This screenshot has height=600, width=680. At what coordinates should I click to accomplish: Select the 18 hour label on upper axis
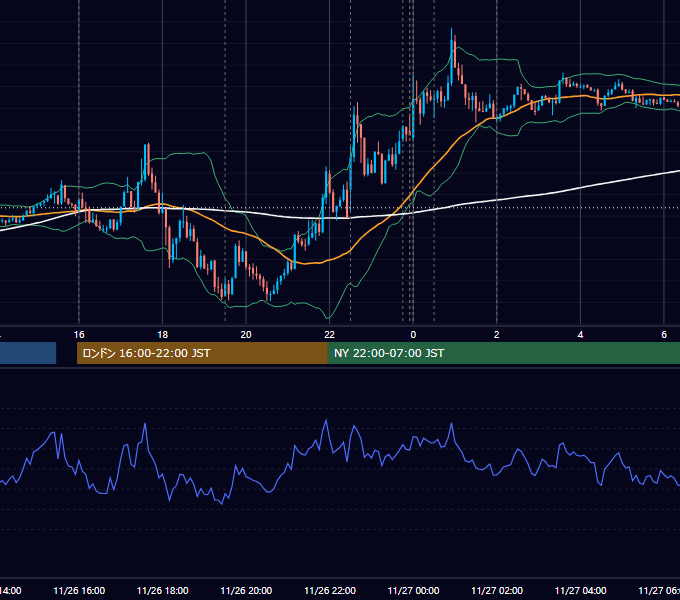click(163, 335)
